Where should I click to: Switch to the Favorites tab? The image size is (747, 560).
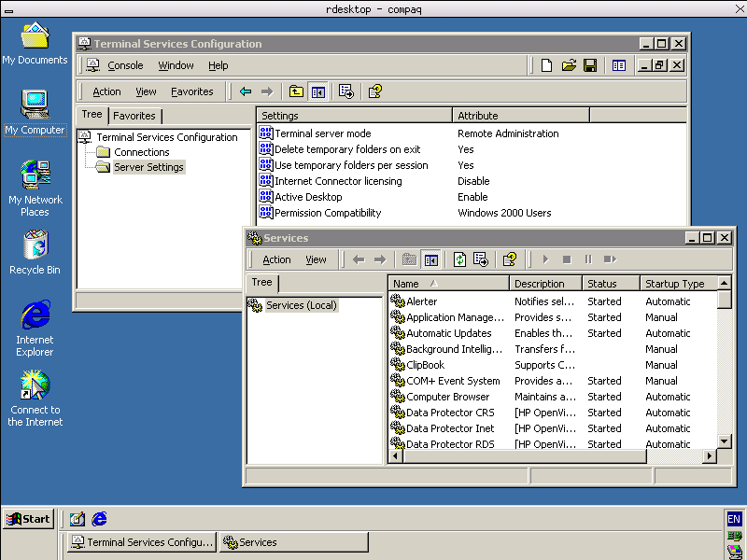[134, 116]
